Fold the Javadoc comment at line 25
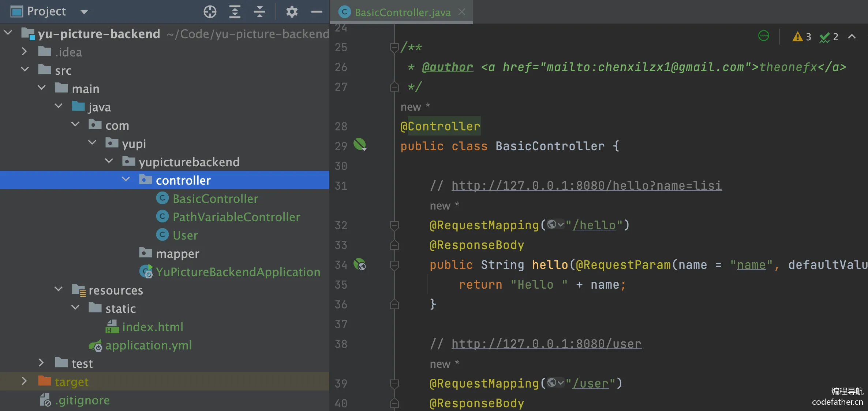The width and height of the screenshot is (868, 411). [x=394, y=47]
